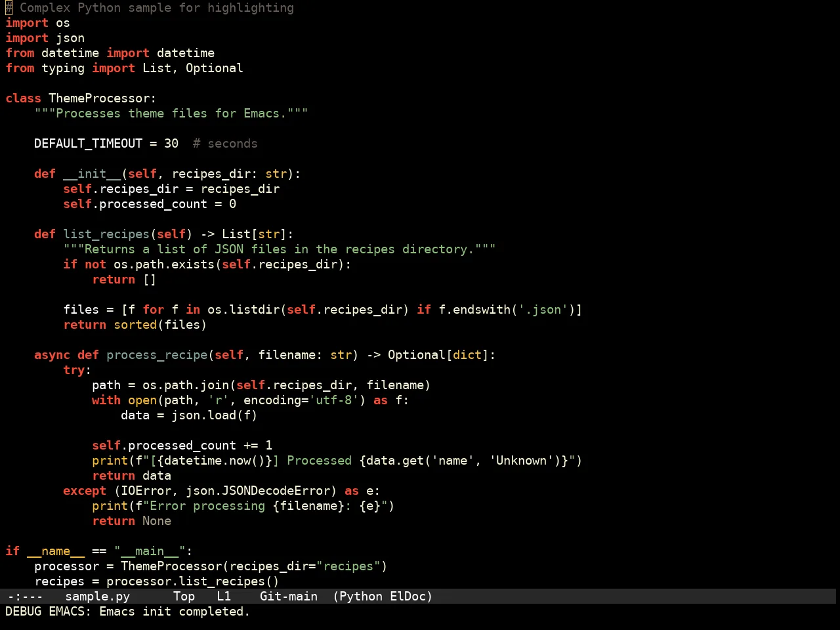840x630 pixels.
Task: Click 'sorted' builtin in return statement
Action: 135,325
